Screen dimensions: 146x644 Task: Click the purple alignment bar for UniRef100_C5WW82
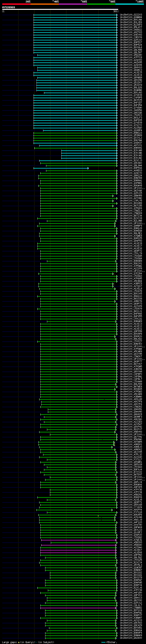[x=79, y=608]
